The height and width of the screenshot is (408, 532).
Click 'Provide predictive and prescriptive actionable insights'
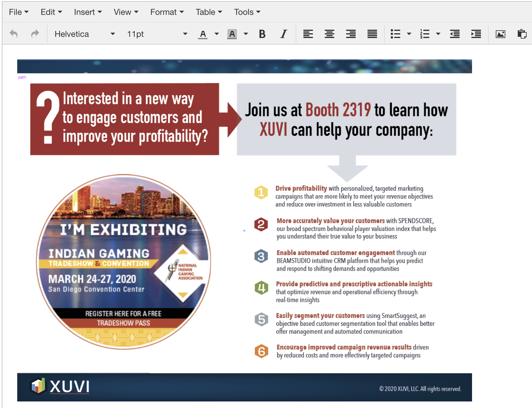tap(354, 284)
